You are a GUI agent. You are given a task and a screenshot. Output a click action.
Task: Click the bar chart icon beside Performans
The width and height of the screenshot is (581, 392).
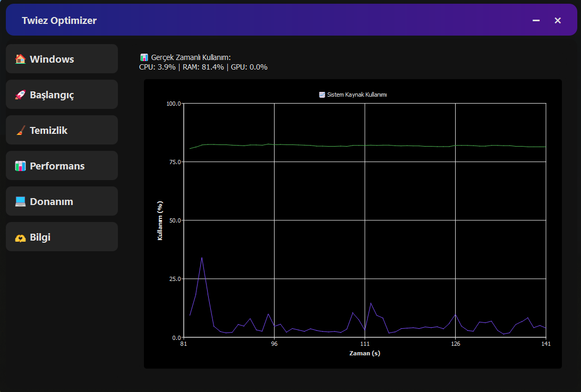(20, 166)
